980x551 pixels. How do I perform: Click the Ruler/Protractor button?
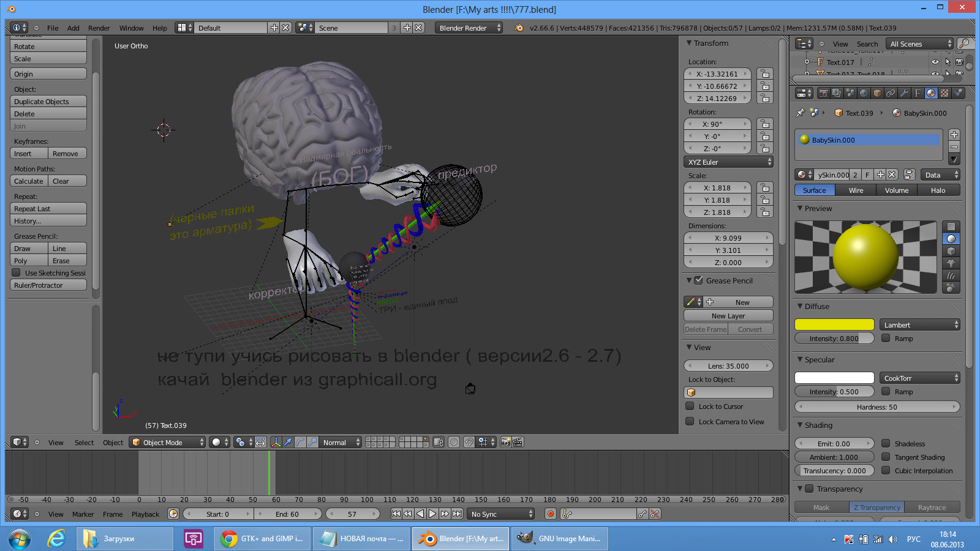(48, 285)
